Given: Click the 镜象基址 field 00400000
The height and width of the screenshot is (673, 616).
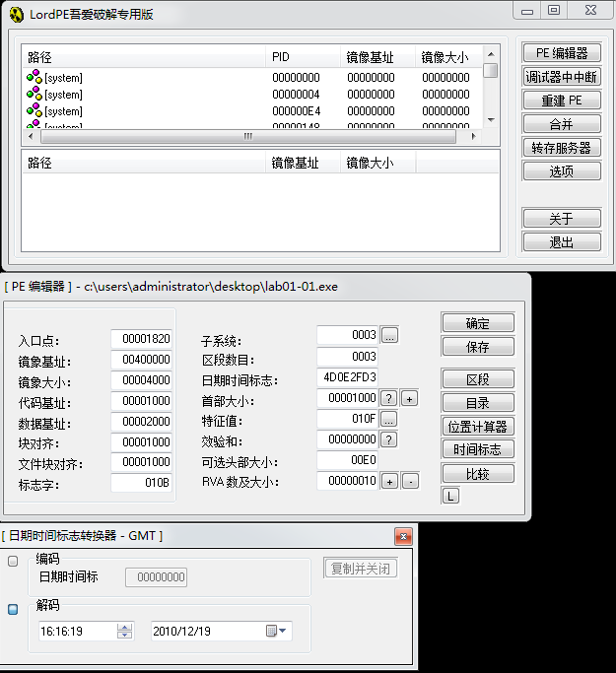Looking at the screenshot, I should pos(141,360).
